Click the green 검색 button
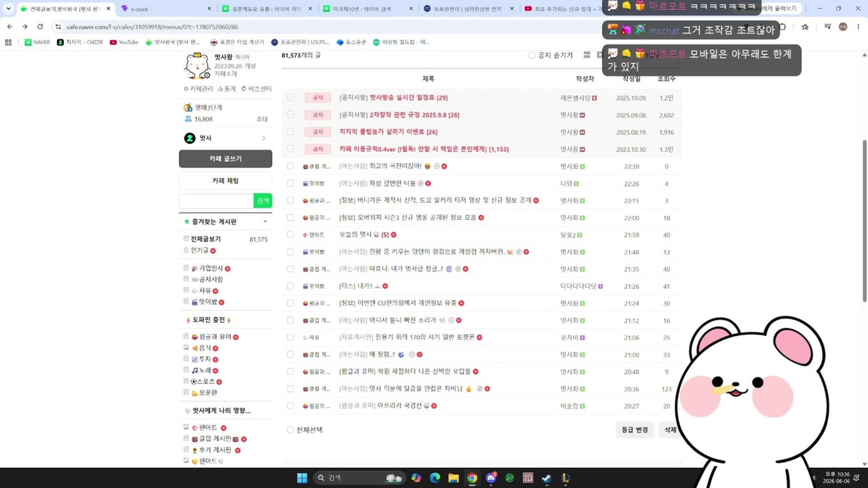The width and height of the screenshot is (868, 488). point(263,201)
